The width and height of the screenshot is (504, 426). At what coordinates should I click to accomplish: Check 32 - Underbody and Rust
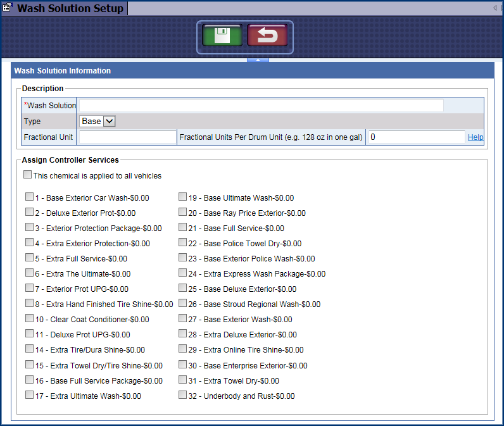tap(183, 396)
